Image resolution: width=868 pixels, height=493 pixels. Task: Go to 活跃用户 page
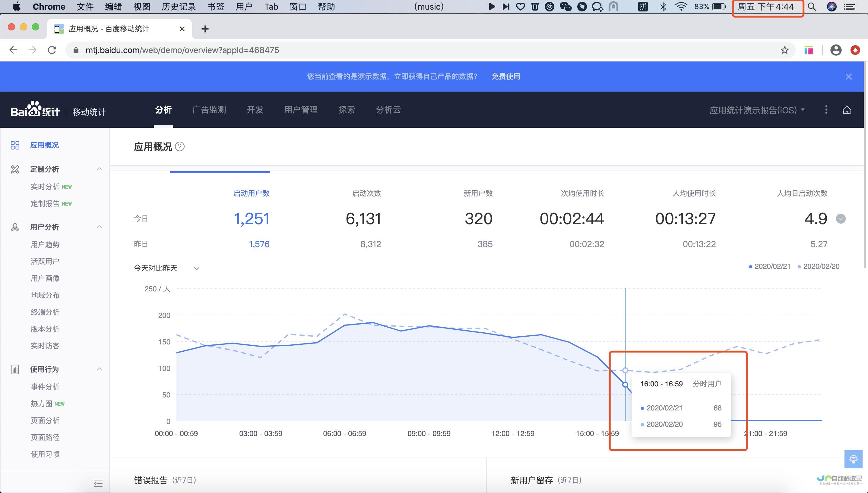(45, 261)
